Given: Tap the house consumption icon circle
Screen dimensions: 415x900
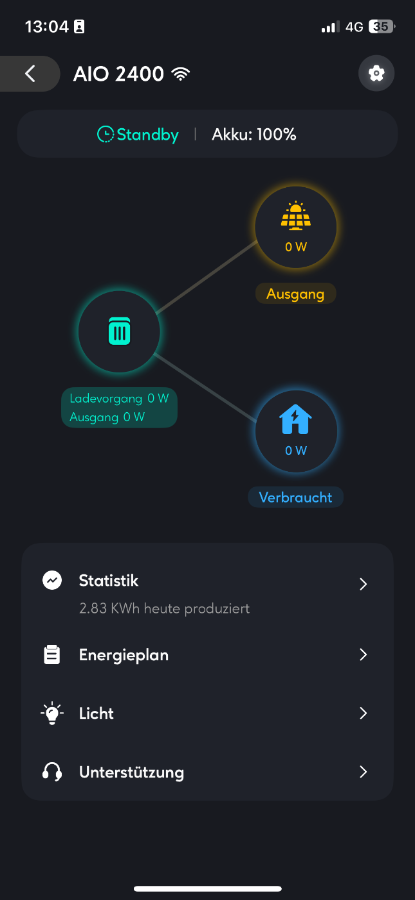Looking at the screenshot, I should [296, 431].
